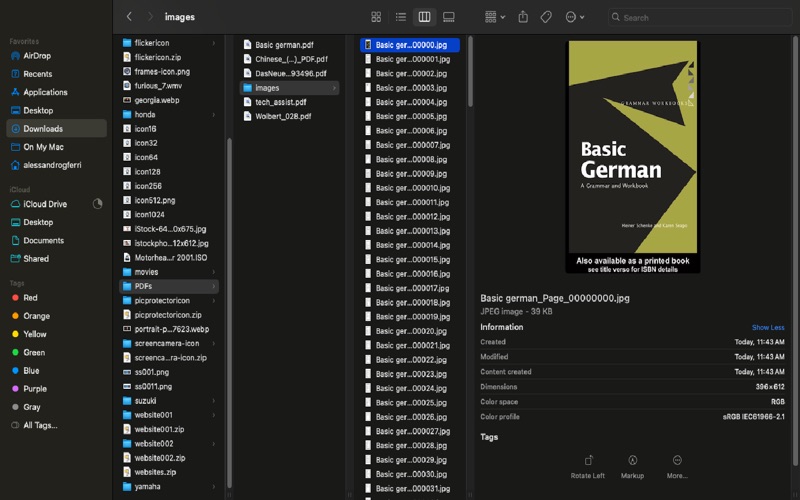800x500 pixels.
Task: Select websites.zip file
Action: [x=169, y=472]
